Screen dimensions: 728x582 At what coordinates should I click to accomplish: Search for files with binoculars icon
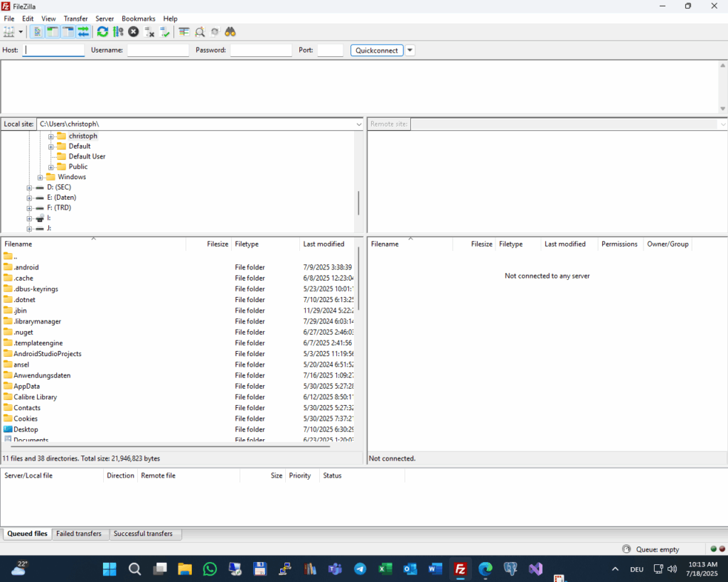(x=230, y=31)
